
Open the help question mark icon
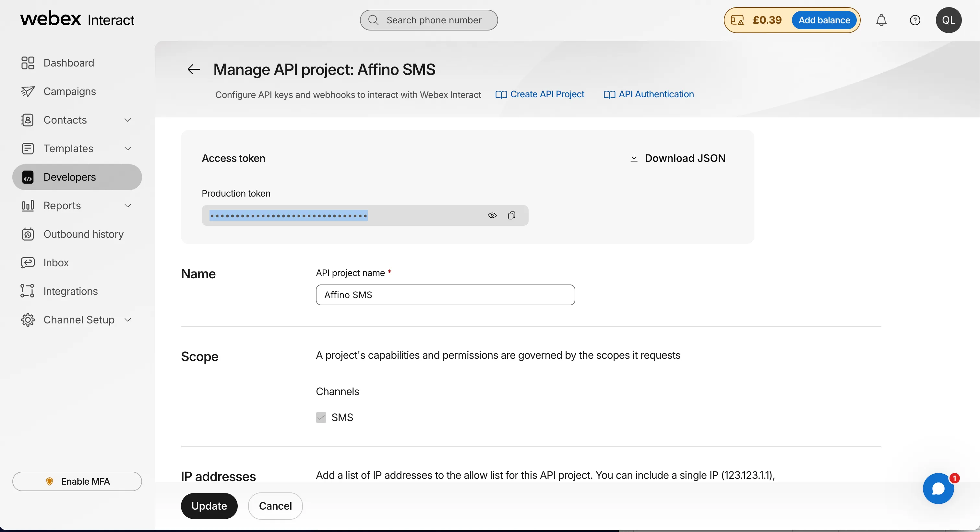[x=914, y=20]
